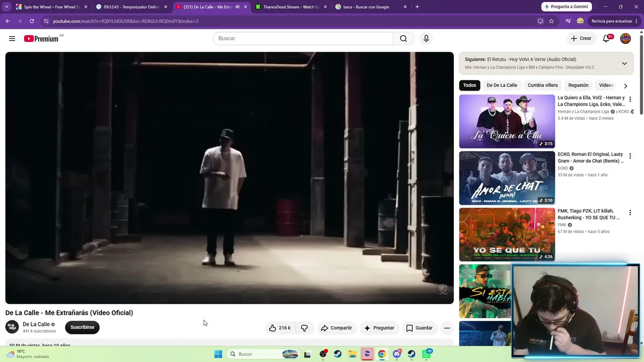The height and width of the screenshot is (362, 644).
Task: Play La Quiero a Ella thumbnail
Action: 507,121
